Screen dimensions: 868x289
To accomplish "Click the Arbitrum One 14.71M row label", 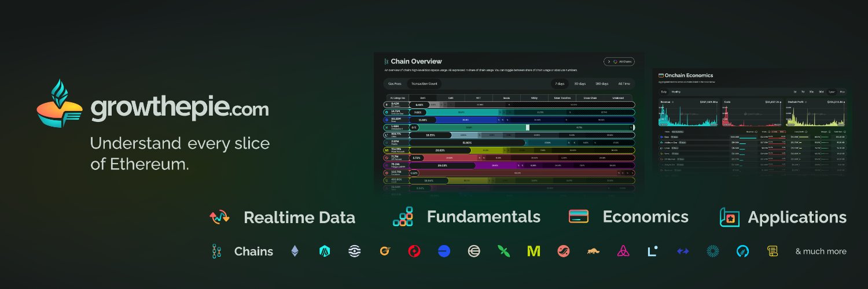I will pyautogui.click(x=397, y=112).
